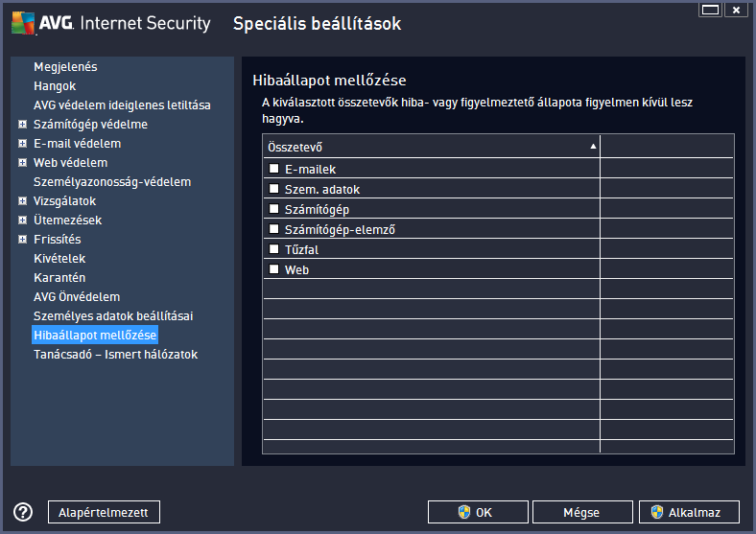Screen dimensions: 756x534
Task: Select the Web védelem tree label
Action: pyautogui.click(x=70, y=163)
